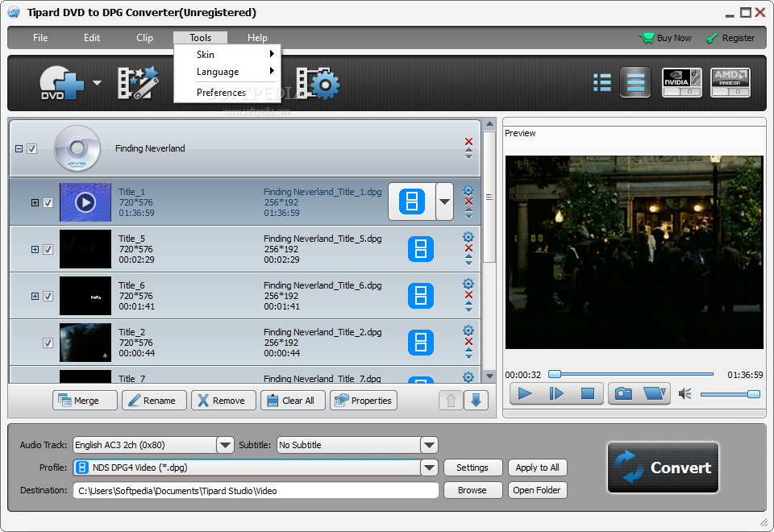Expand the Language submenu

pos(227,72)
